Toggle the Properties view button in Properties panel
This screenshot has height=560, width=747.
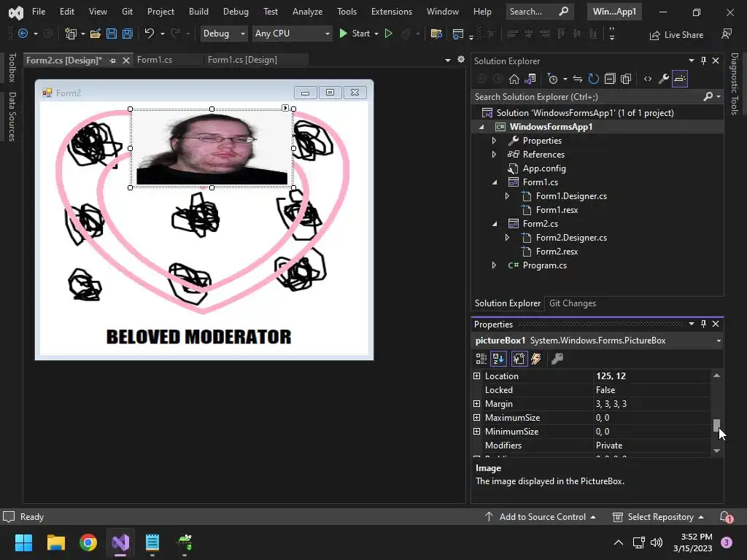tap(519, 359)
